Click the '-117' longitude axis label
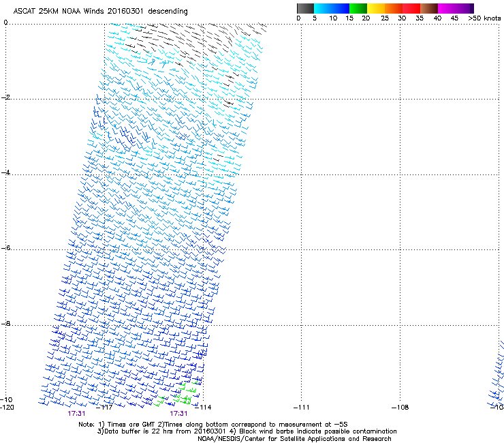Image resolution: width=504 pixels, height=443 pixels. (x=104, y=408)
